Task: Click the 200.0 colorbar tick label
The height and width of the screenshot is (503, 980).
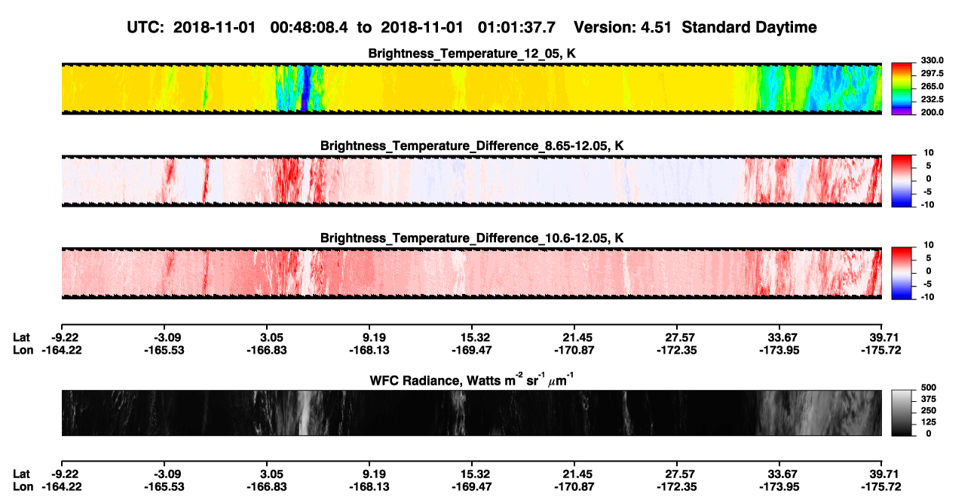Action: click(x=931, y=112)
